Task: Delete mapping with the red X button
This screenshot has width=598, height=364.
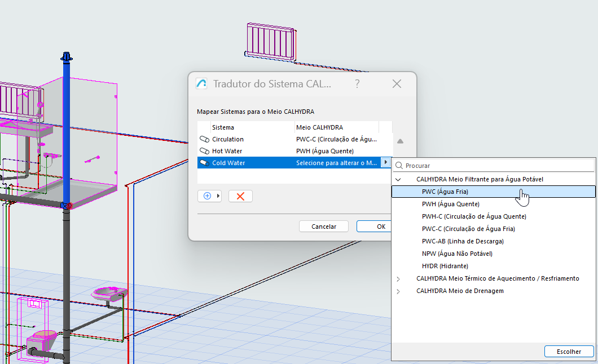Action: point(240,196)
